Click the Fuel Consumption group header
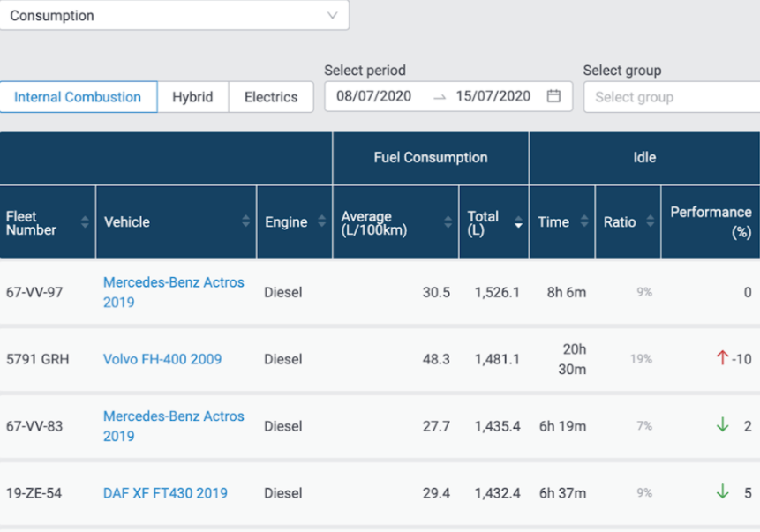Image resolution: width=760 pixels, height=532 pixels. pos(431,157)
